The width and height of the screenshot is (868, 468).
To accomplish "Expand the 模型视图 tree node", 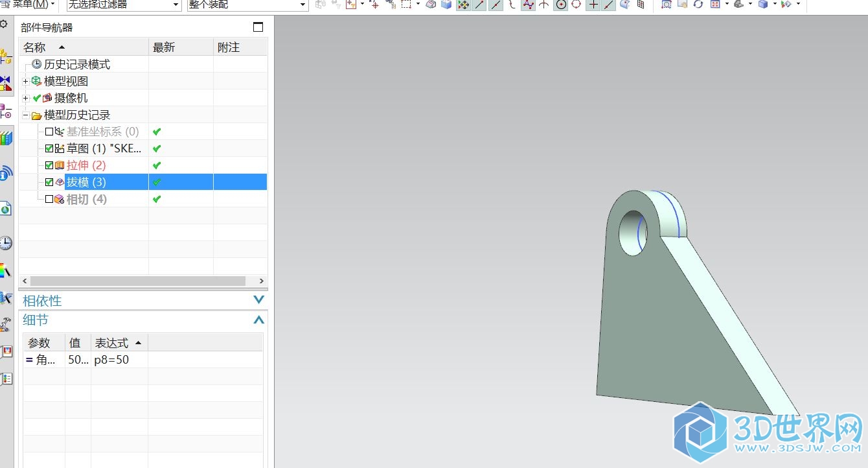I will (26, 81).
